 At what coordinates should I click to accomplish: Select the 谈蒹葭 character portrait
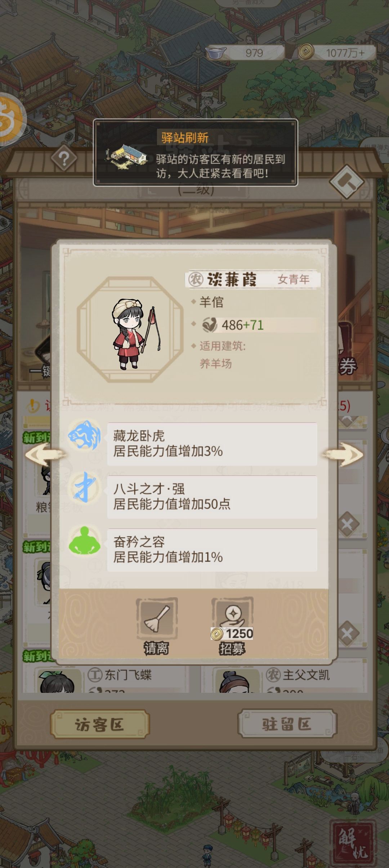click(130, 329)
